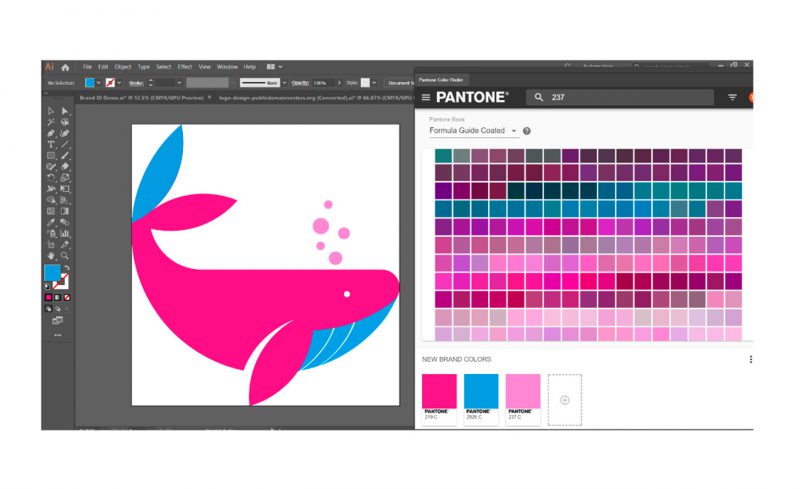Screen dimensions: 800x489
Task: Open the Pantone hamburger menu
Action: coord(426,97)
